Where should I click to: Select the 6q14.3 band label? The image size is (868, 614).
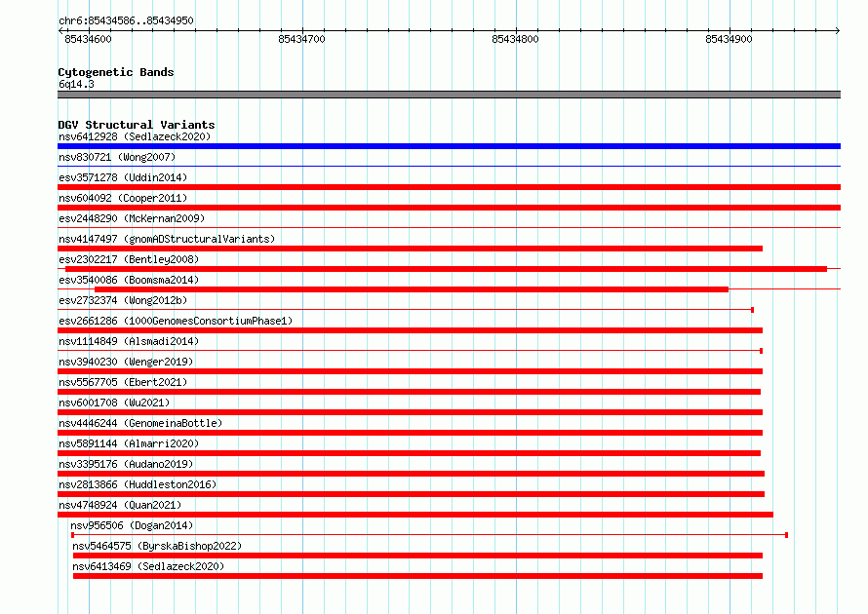(76, 84)
